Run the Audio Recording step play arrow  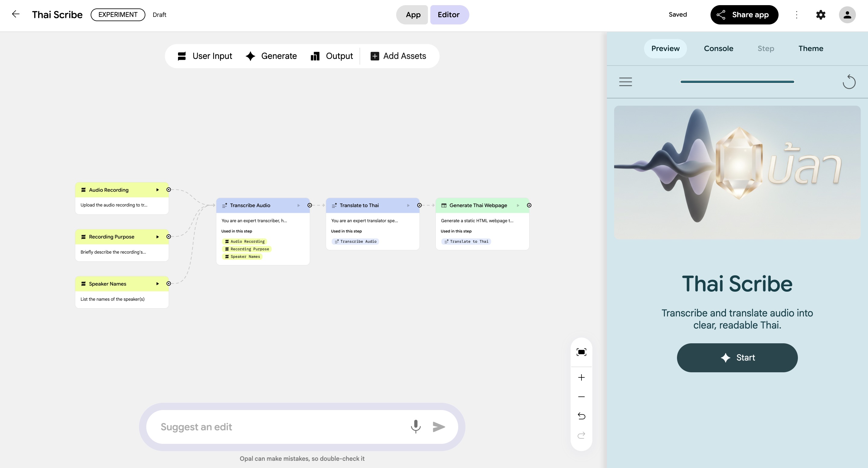[x=157, y=190]
